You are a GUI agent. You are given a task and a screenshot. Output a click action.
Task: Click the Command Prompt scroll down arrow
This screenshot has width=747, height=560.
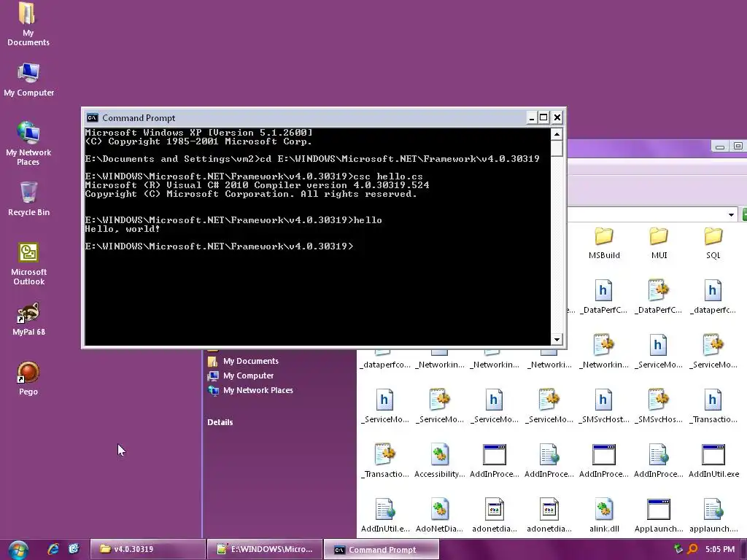click(x=557, y=340)
